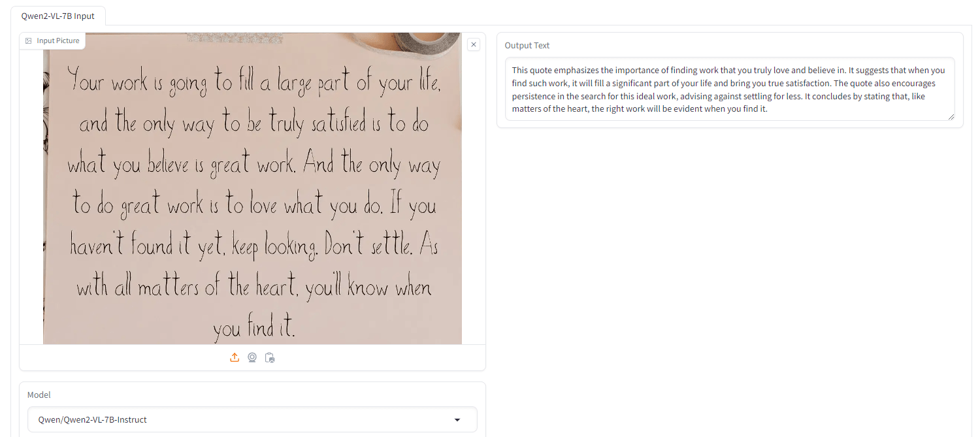The width and height of the screenshot is (980, 437).
Task: Click the Output Text resize handle
Action: click(x=951, y=116)
